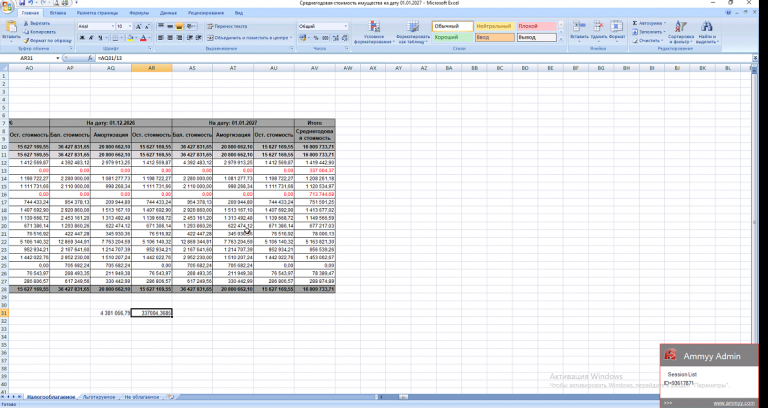Open Условное форматирование menu
This screenshot has height=408, width=768.
click(374, 32)
